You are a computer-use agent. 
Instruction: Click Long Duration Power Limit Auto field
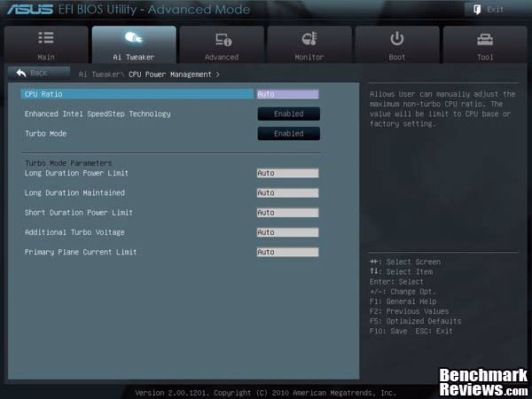tap(287, 173)
